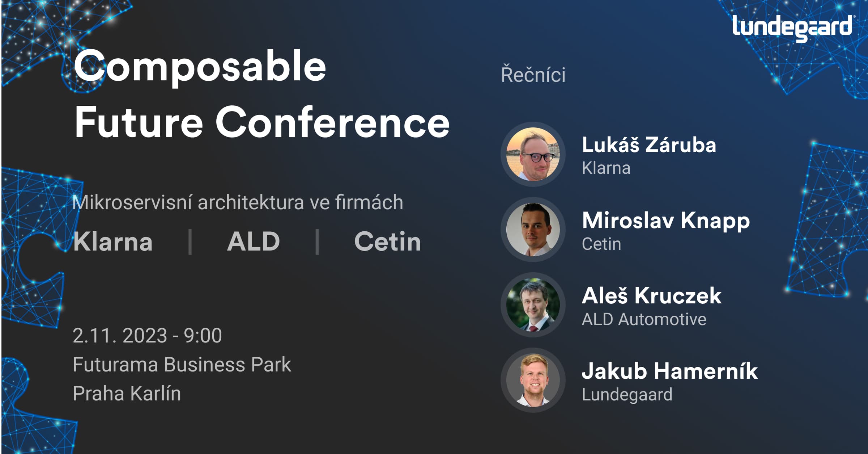Select the speaker name Aleš Kruczek
The height and width of the screenshot is (454, 868).
[x=651, y=296]
